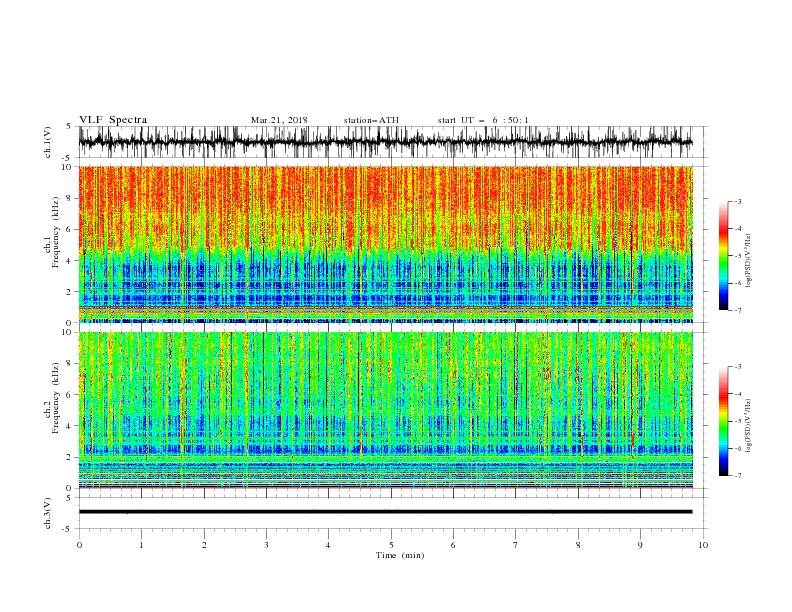Click the "10" tick on the time axis

[703, 545]
